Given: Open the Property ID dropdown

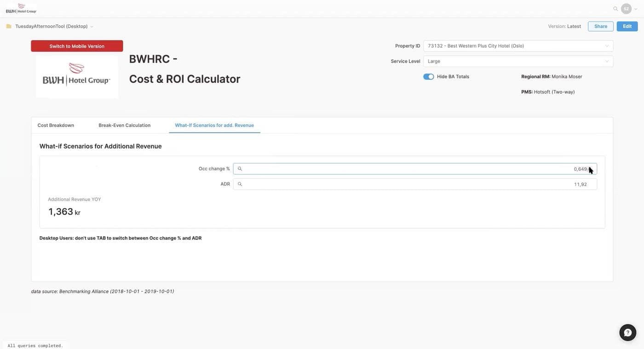Looking at the screenshot, I should (518, 46).
